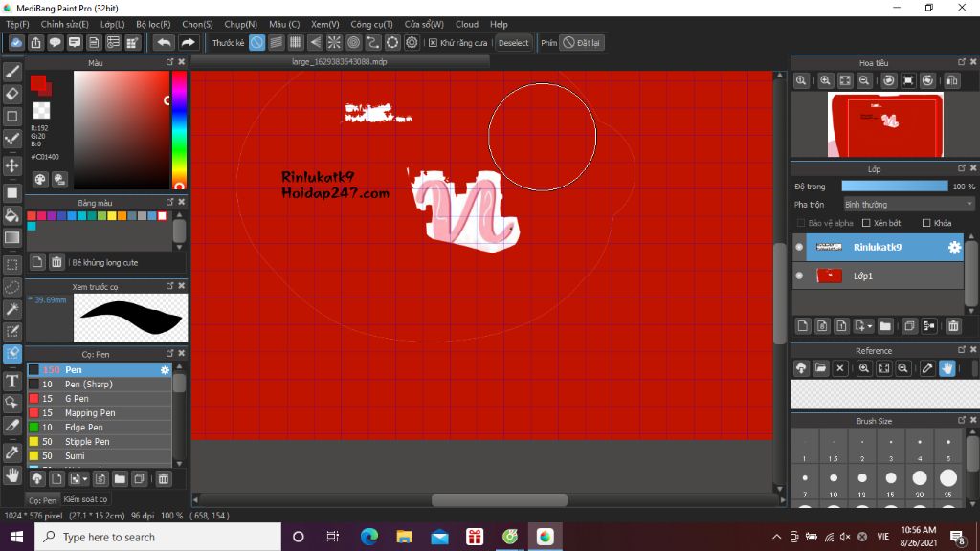
Task: Click the Độ trong opacity slider
Action: 895,187
